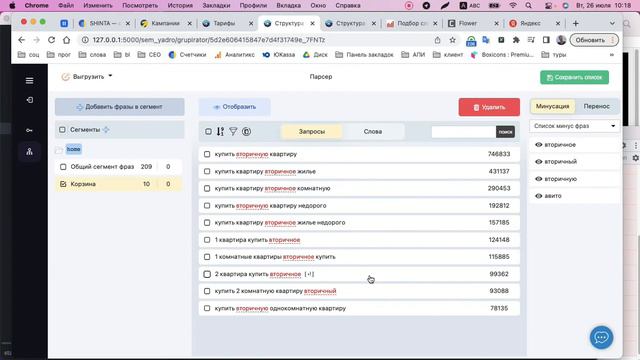Switch to the Запросы tab
This screenshot has width=640, height=360.
(x=312, y=131)
